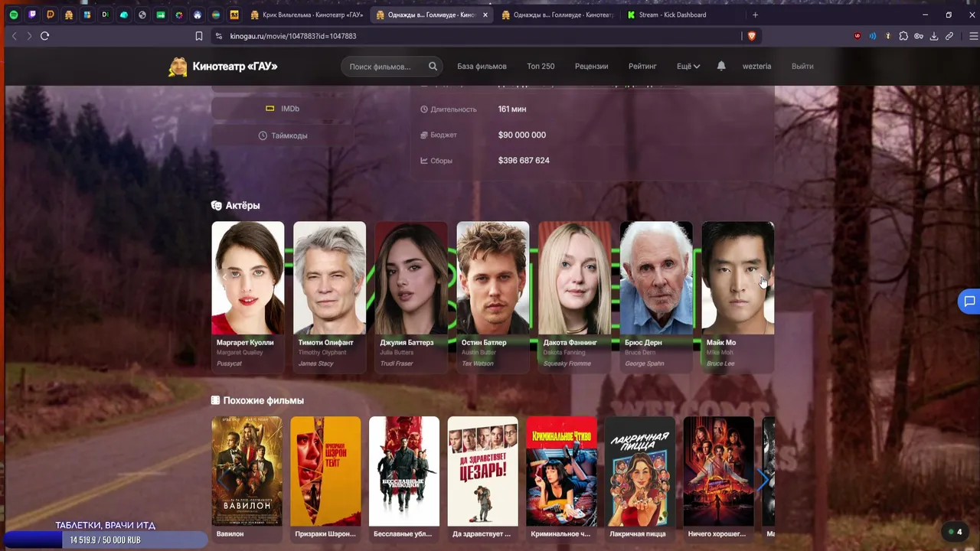Bookmark this page
Viewport: 980px width, 551px height.
(199, 36)
